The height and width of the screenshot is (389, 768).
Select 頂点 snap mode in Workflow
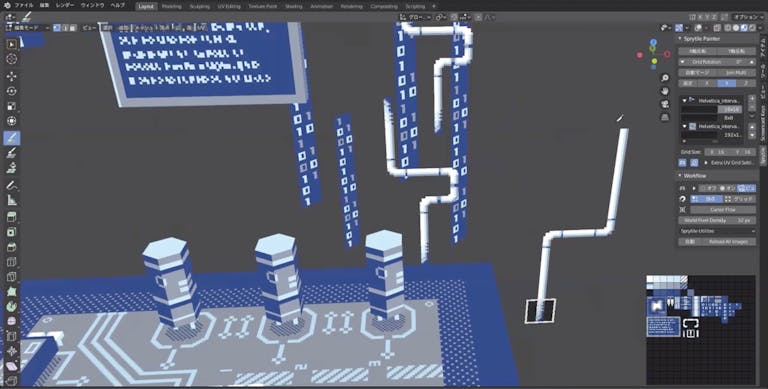(x=707, y=199)
